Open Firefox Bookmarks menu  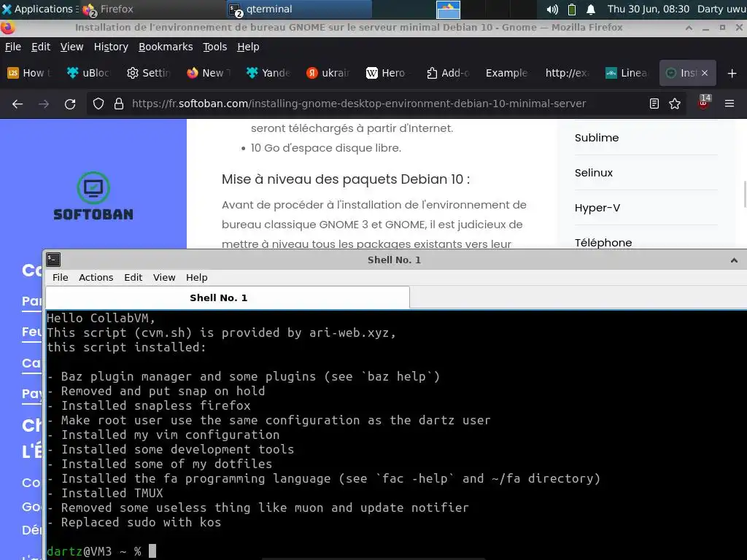[166, 47]
